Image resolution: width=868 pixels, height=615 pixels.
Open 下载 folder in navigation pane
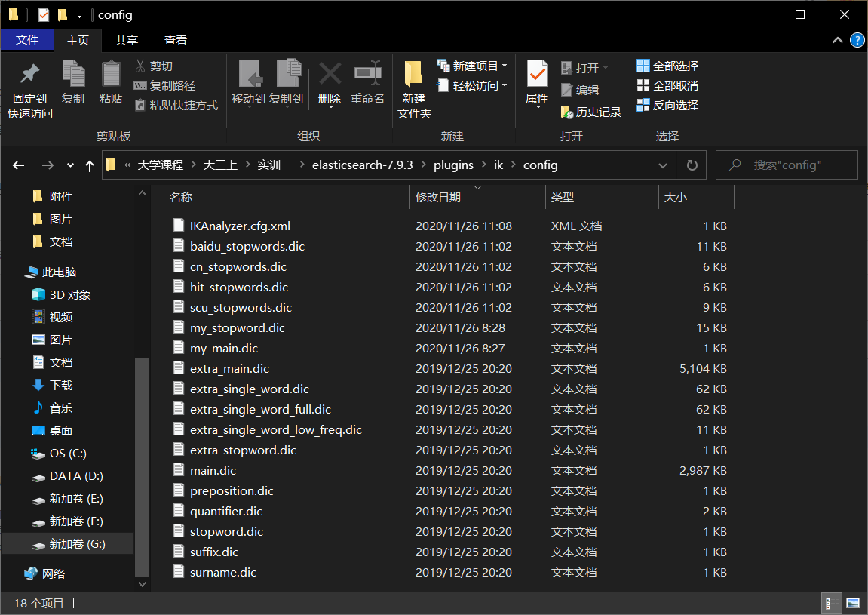pyautogui.click(x=53, y=385)
